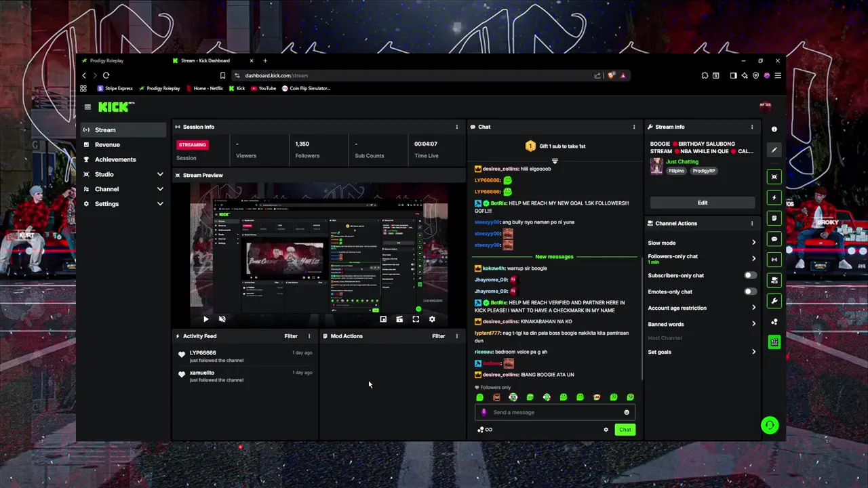
Task: Click the broadcast signal icon in right sidebar
Action: [x=774, y=260]
